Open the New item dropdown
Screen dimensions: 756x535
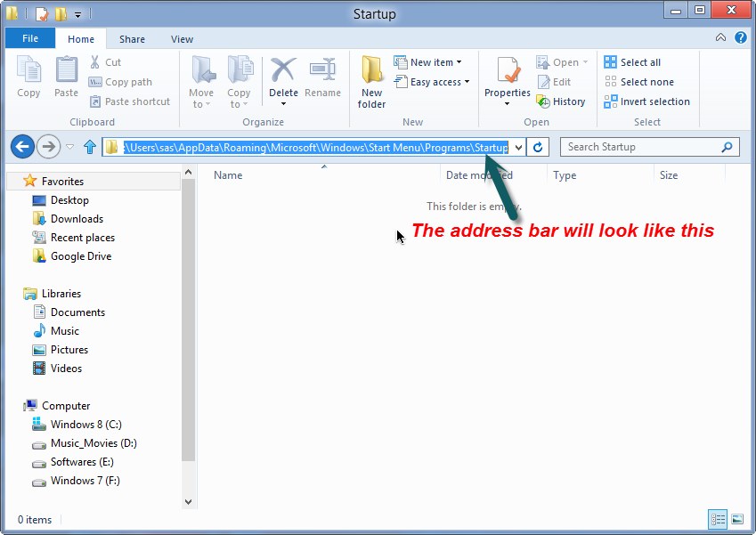click(427, 62)
